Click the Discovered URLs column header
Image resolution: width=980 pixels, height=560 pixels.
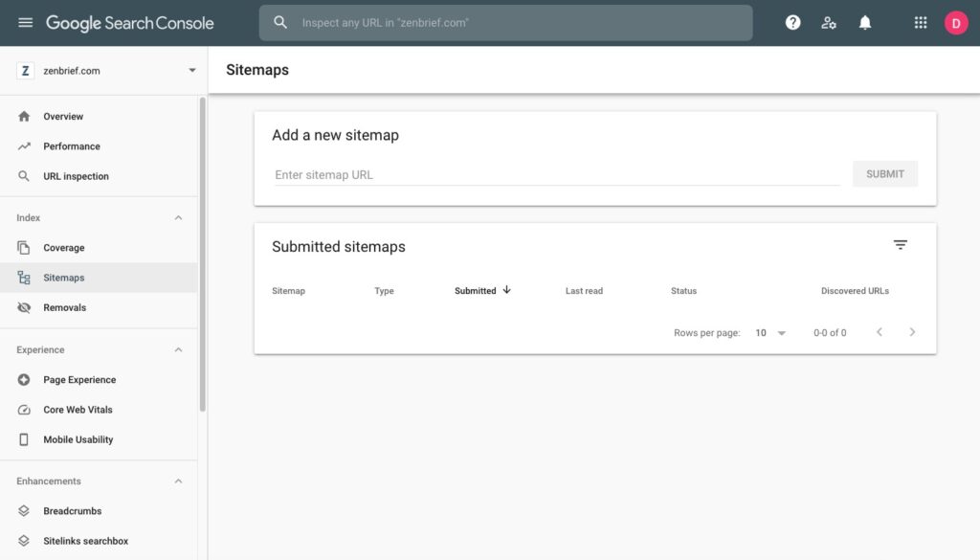pyautogui.click(x=855, y=291)
